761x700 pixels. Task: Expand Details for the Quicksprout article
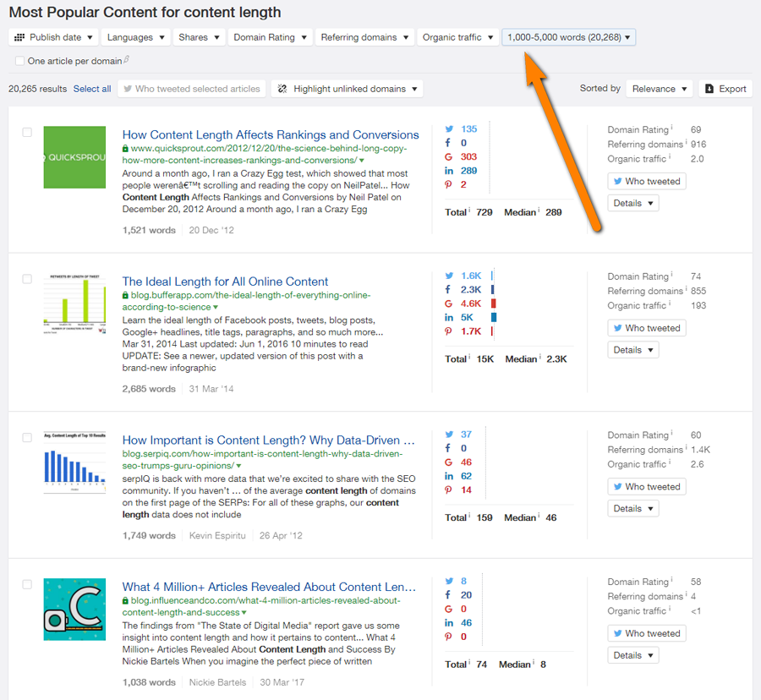632,203
